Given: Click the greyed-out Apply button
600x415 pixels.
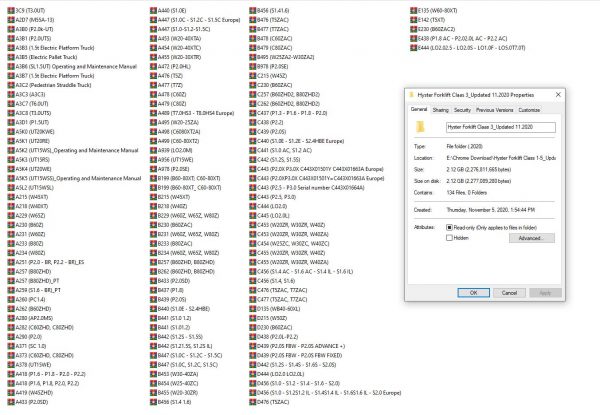Looking at the screenshot, I should (545, 293).
